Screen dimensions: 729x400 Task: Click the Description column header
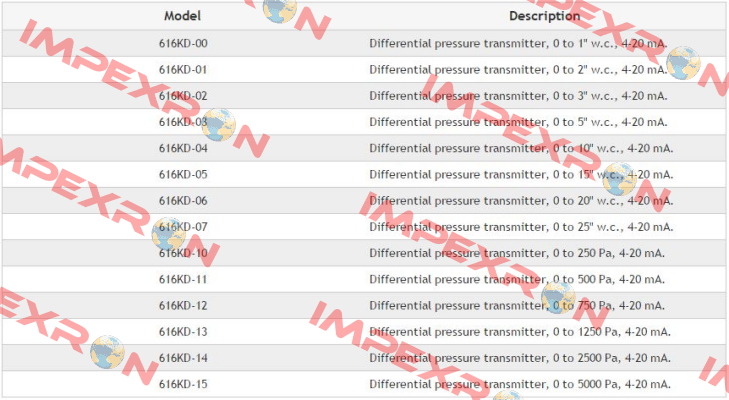[544, 16]
